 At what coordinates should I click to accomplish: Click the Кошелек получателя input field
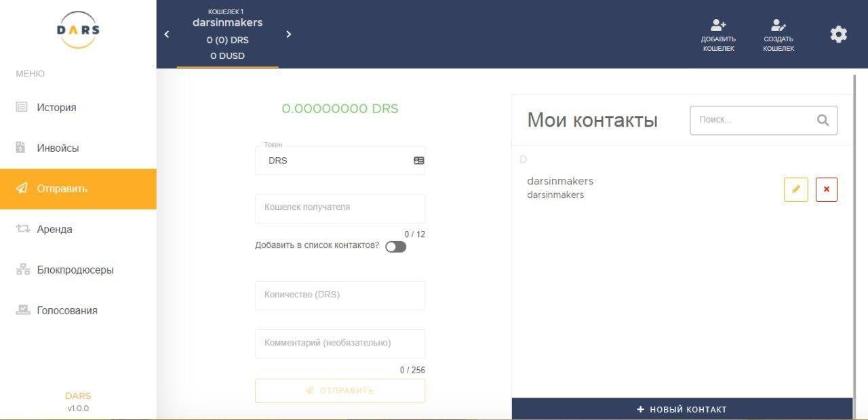[340, 209]
